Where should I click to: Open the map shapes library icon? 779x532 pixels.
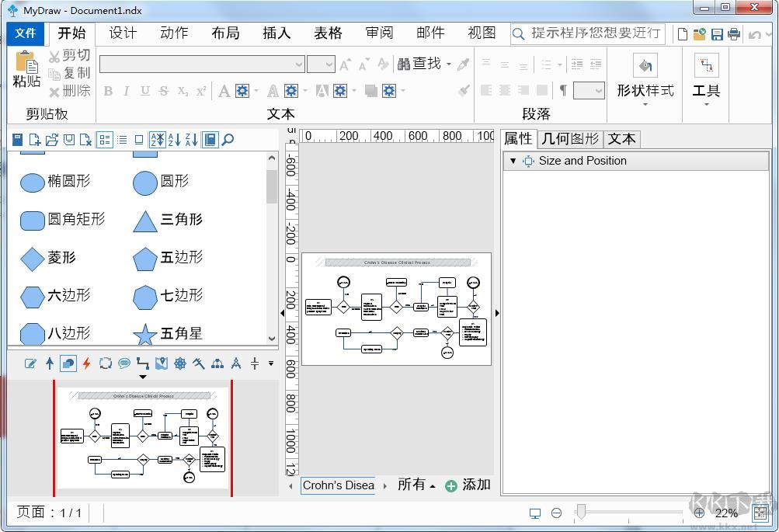tap(162, 363)
